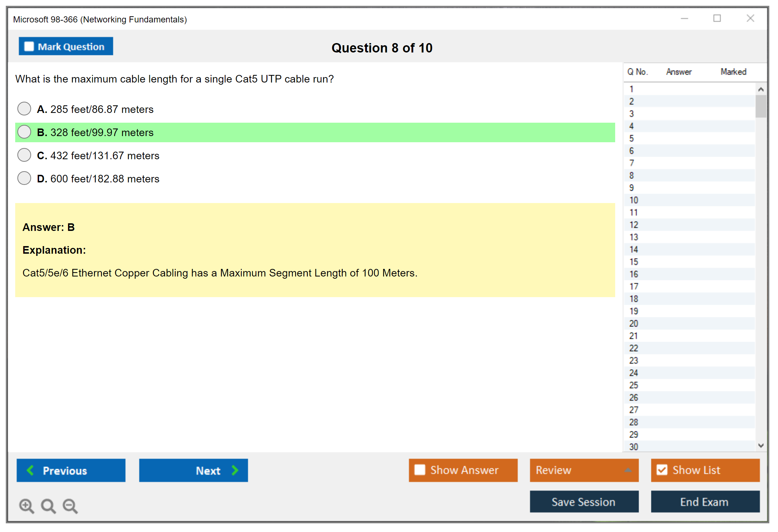Image resolution: width=778 pixels, height=532 pixels.
Task: Enable the Show Answer checkbox
Action: pos(420,470)
